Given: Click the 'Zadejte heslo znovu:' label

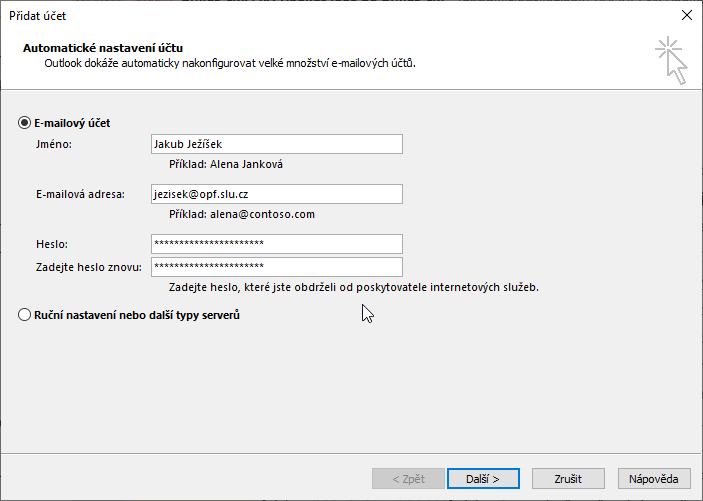Looking at the screenshot, I should tap(89, 267).
